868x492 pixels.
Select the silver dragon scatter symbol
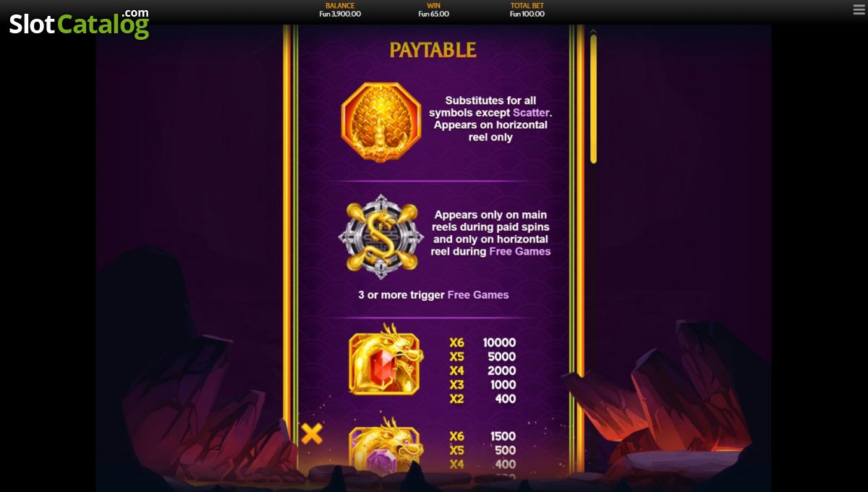pyautogui.click(x=380, y=237)
